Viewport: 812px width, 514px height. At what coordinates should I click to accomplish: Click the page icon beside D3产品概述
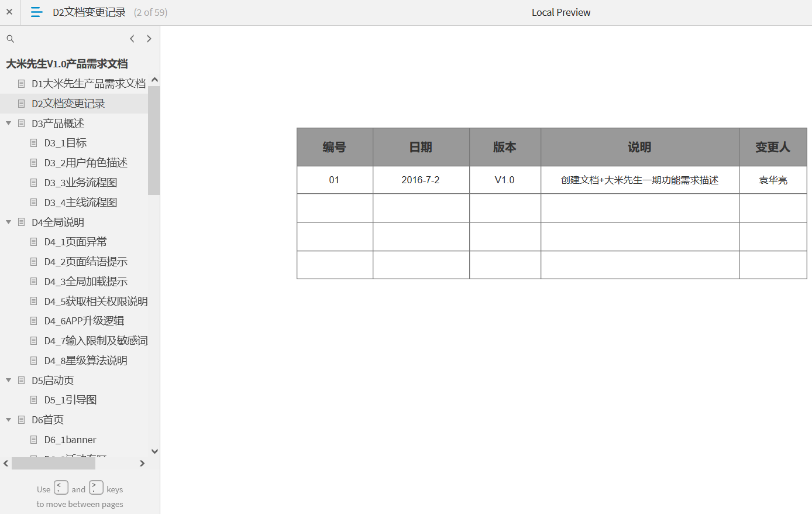22,124
